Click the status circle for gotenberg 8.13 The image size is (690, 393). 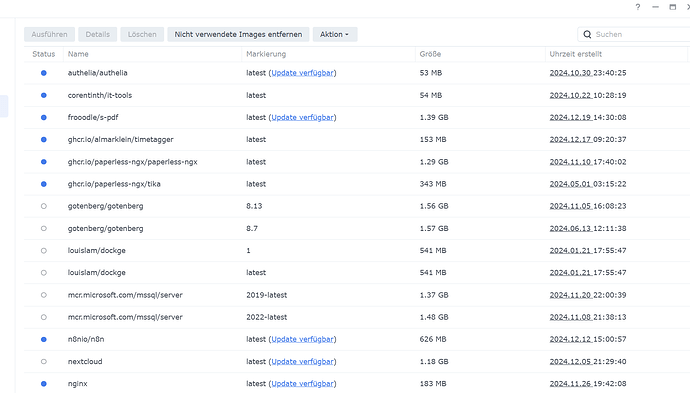(44, 206)
